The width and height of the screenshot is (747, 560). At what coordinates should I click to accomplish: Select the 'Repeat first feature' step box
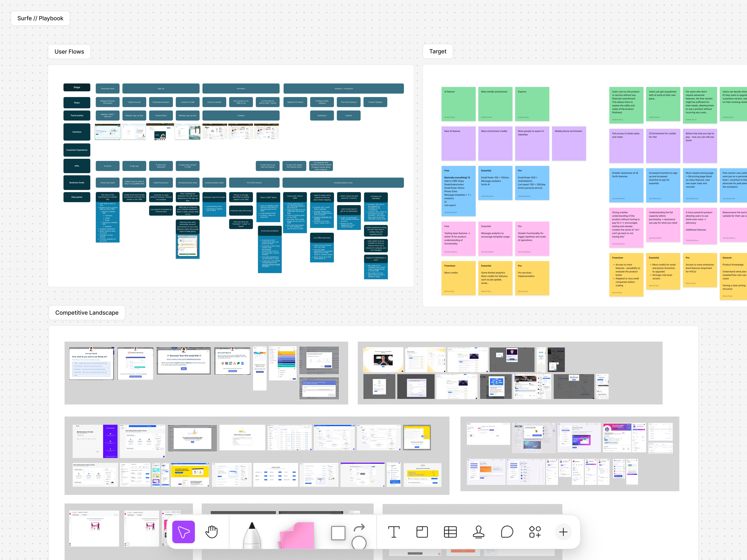pos(295,102)
